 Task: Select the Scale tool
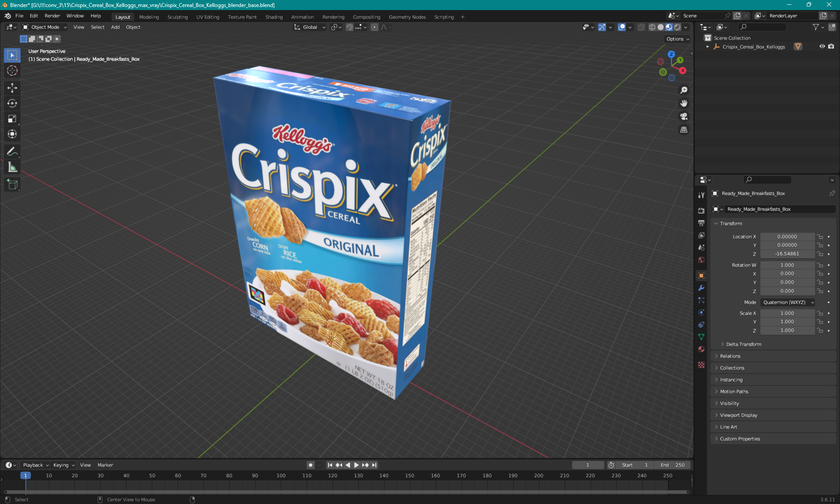[12, 119]
